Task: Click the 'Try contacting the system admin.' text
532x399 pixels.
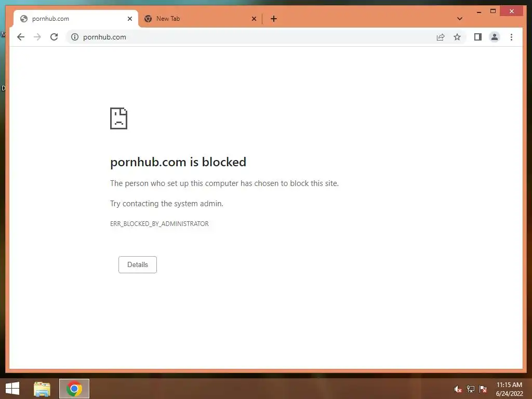Action: click(x=167, y=204)
